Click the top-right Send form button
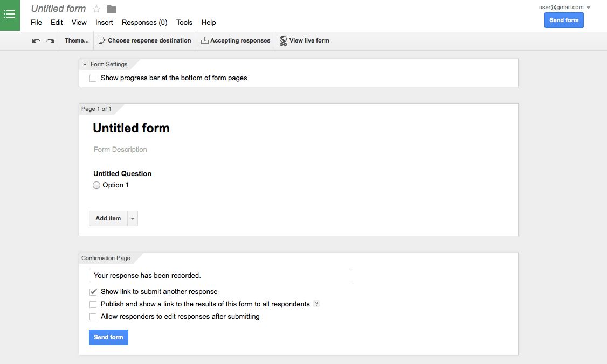This screenshot has height=364, width=607. click(x=564, y=20)
